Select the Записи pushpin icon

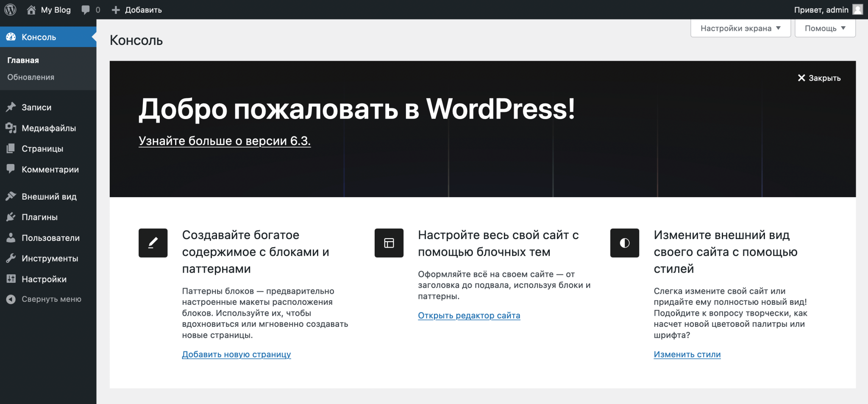point(11,107)
